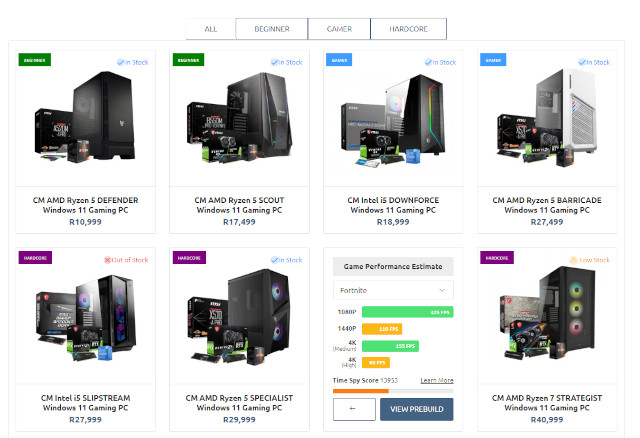Click the back arrow button beside View Prebuild
The width and height of the screenshot is (640, 438).
pyautogui.click(x=354, y=409)
